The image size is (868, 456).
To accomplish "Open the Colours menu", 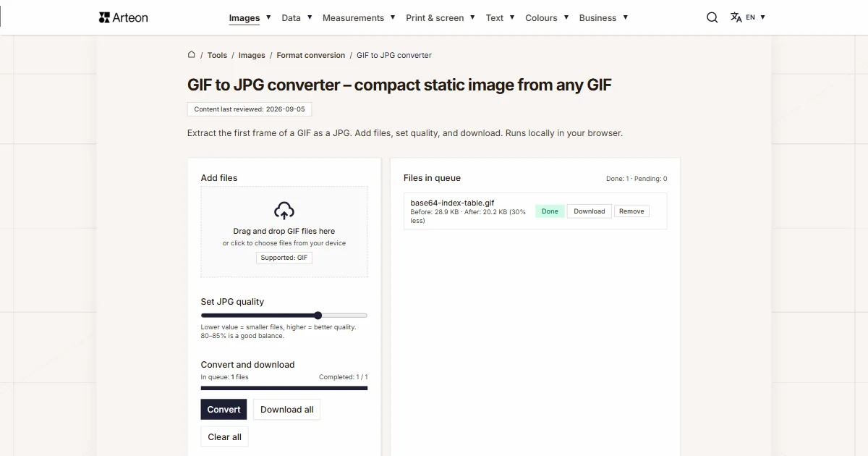I will point(541,18).
